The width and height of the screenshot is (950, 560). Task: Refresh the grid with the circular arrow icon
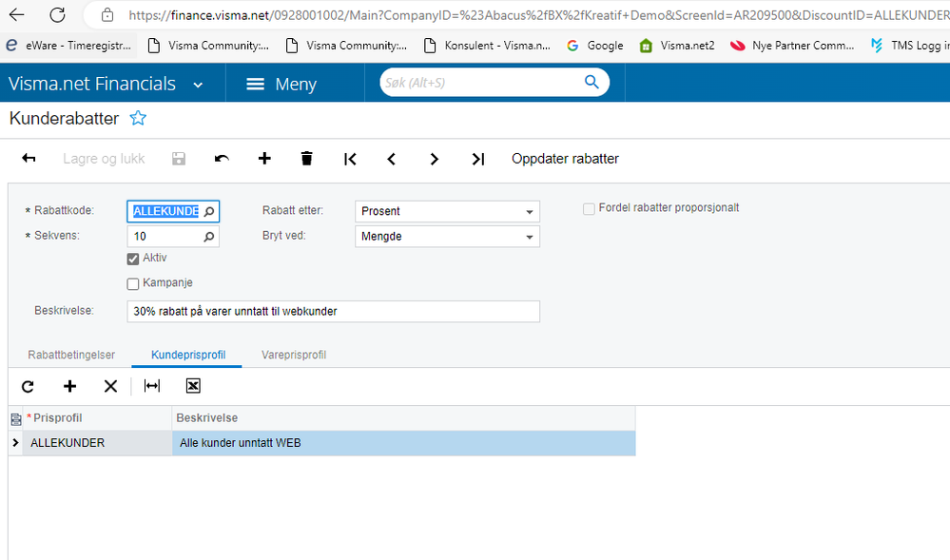(28, 386)
